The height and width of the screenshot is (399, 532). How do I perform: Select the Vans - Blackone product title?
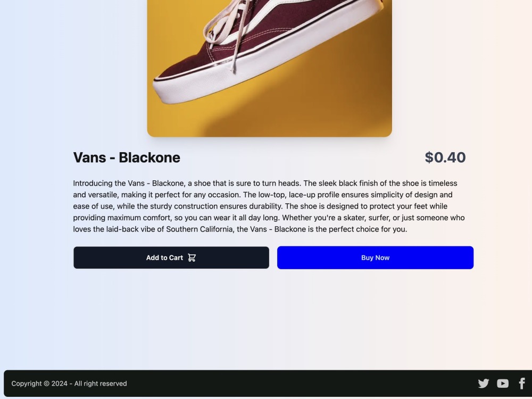pyautogui.click(x=127, y=157)
